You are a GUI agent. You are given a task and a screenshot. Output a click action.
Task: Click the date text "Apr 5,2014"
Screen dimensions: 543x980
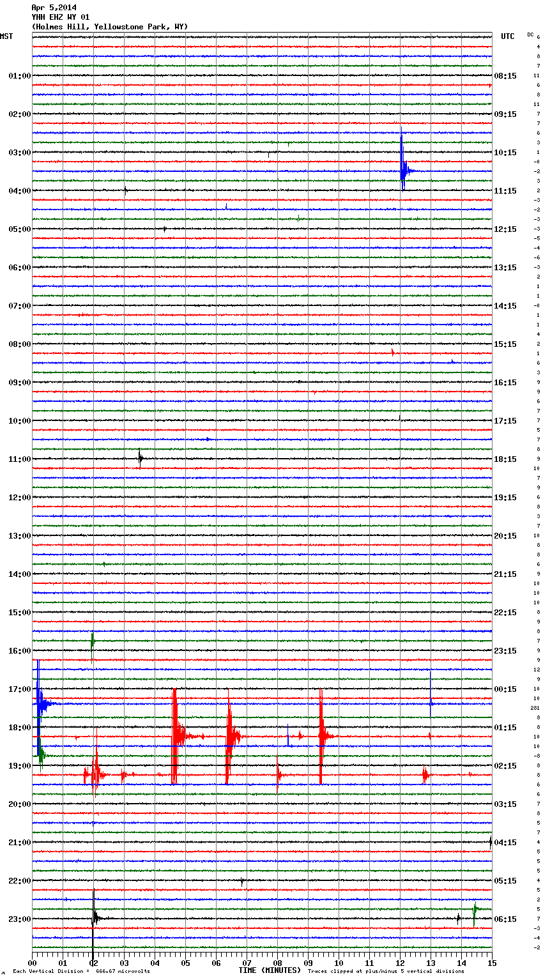(x=54, y=8)
